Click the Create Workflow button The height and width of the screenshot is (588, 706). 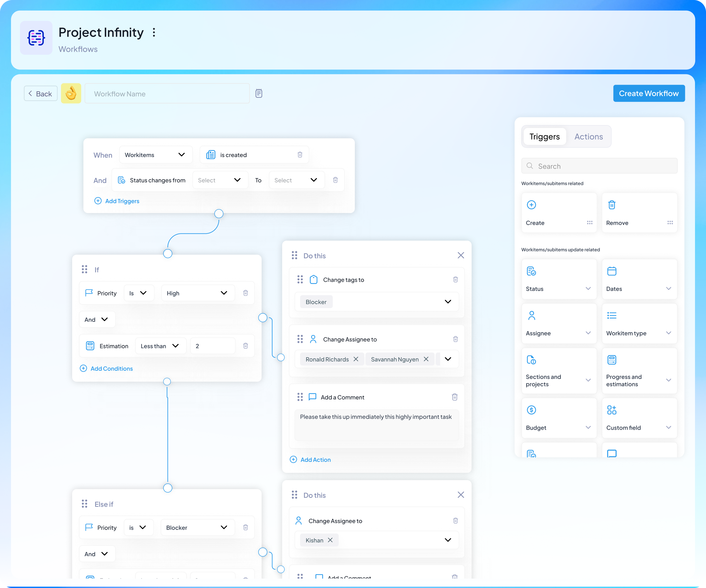tap(649, 93)
